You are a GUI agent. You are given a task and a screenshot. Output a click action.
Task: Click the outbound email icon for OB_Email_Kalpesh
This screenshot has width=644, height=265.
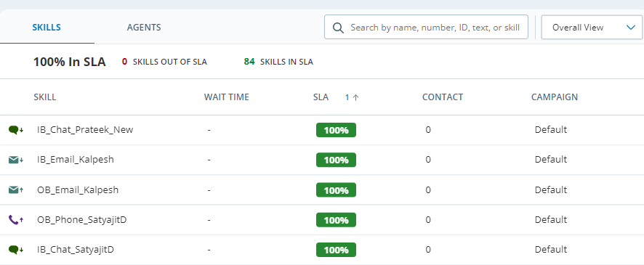15,190
